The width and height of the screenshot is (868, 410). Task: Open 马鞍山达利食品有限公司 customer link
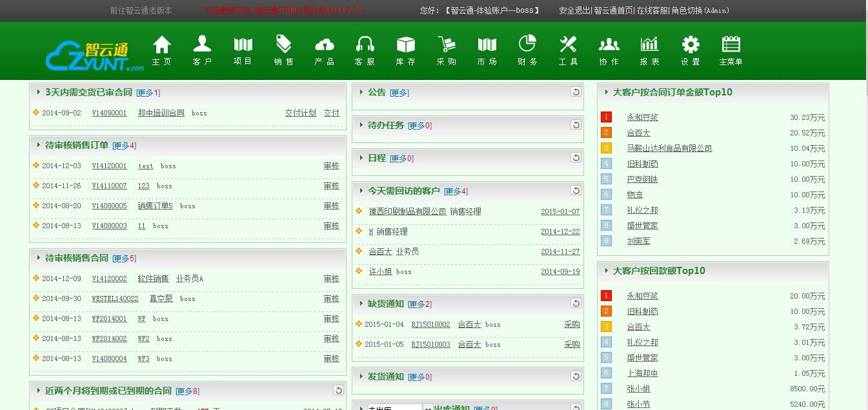click(669, 148)
